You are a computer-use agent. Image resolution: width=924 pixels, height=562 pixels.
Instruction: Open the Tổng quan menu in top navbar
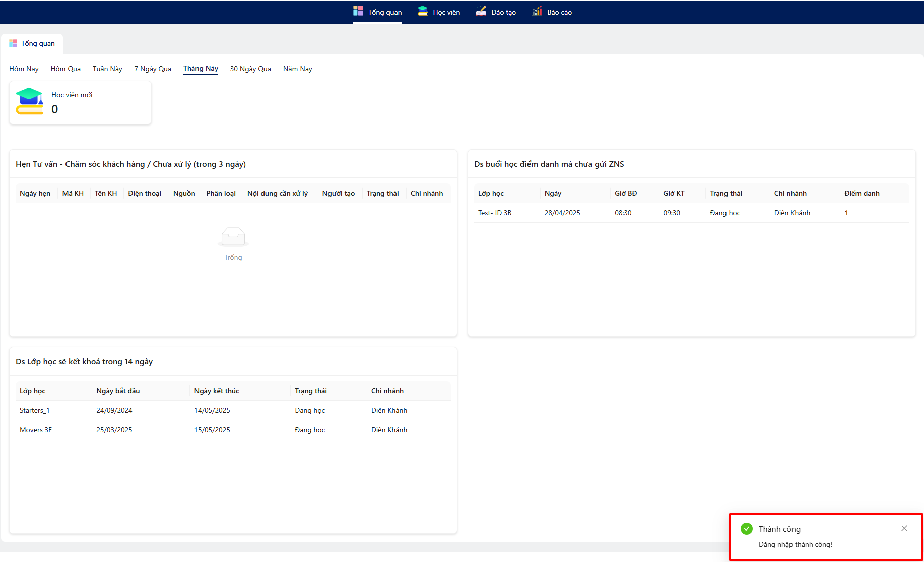point(377,12)
